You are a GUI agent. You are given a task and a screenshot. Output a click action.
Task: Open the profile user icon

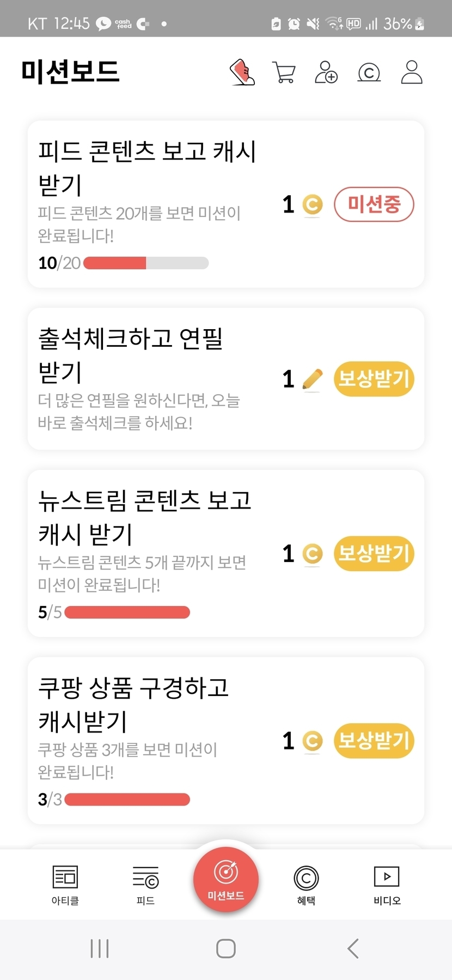[412, 72]
